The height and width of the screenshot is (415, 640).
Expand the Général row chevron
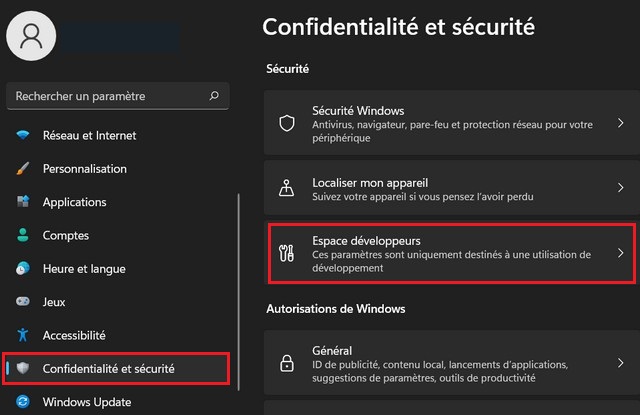click(620, 363)
